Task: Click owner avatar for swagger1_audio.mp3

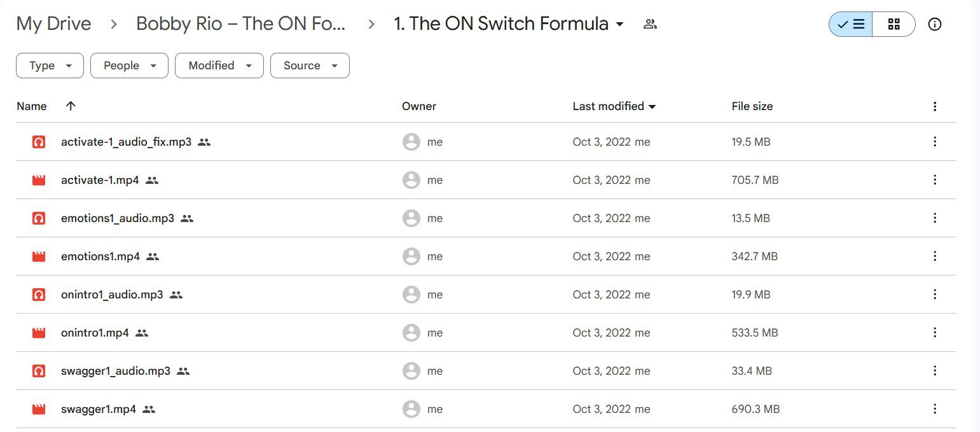Action: coord(411,371)
